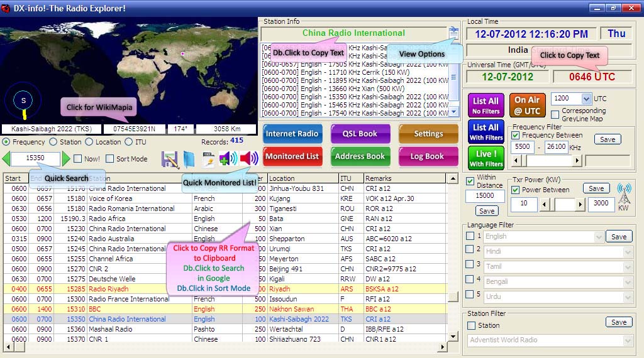644x358 pixels.
Task: Select the 15310 BBC row
Action: click(225, 309)
